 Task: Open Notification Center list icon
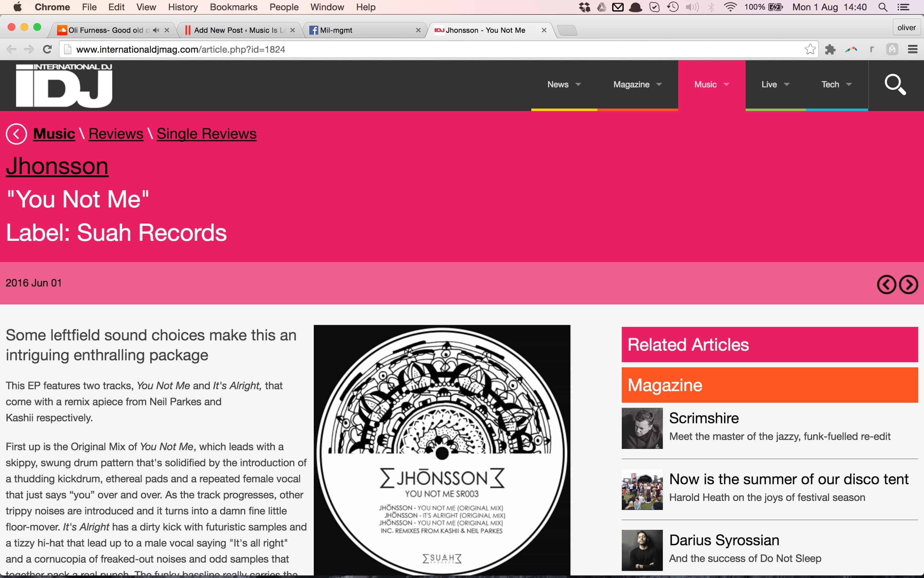tap(903, 7)
